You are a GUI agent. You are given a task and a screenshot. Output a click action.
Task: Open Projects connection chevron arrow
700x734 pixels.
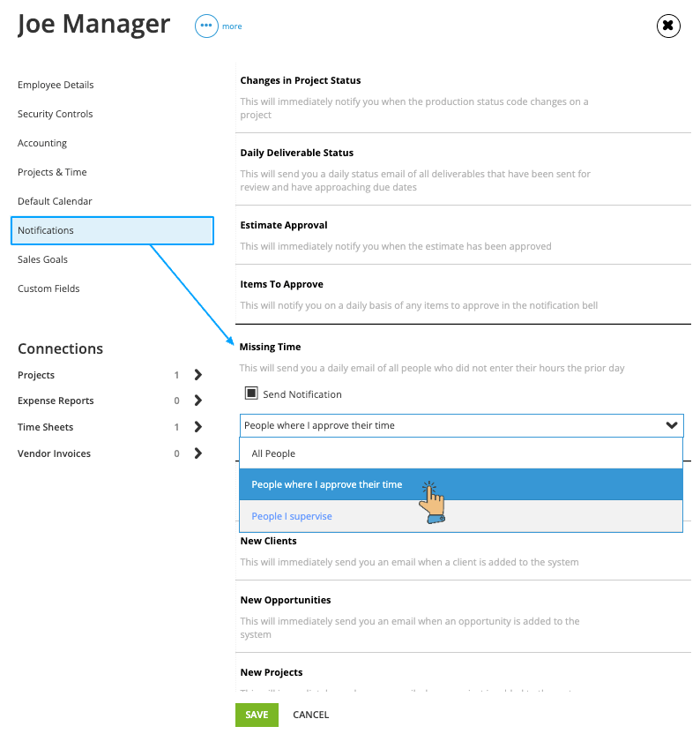tap(198, 374)
